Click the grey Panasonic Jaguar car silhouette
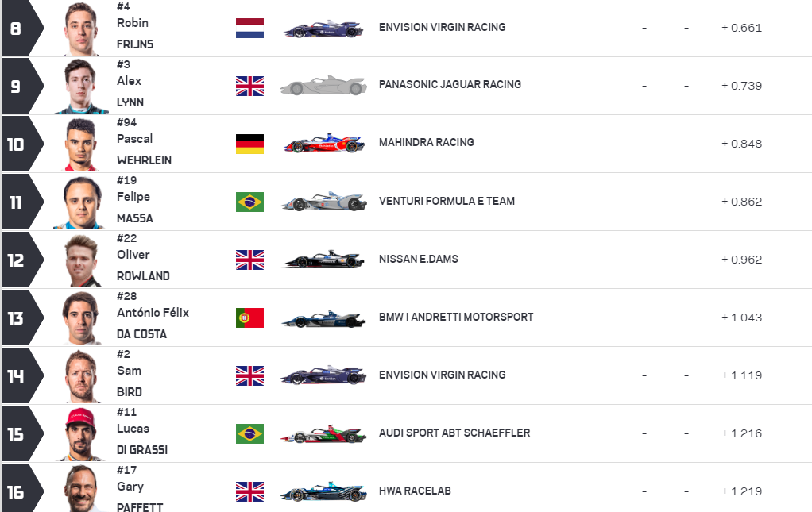The image size is (812, 512). 323,86
